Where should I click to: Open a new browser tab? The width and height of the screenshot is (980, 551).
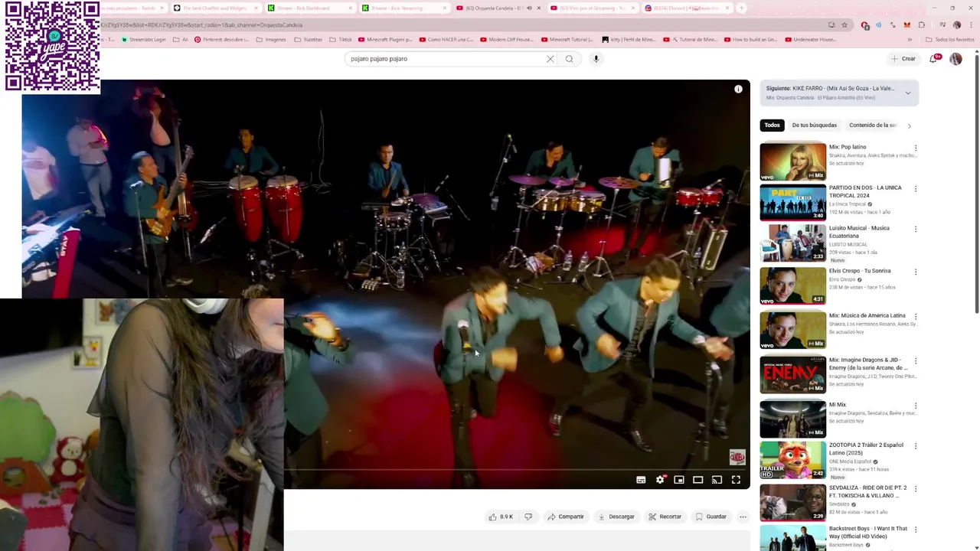click(x=740, y=8)
